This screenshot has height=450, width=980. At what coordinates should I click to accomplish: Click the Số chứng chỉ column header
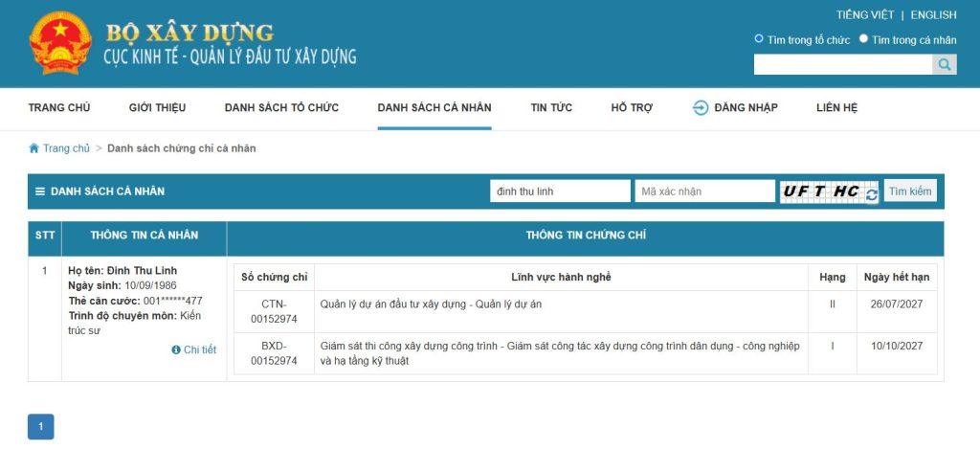click(274, 277)
